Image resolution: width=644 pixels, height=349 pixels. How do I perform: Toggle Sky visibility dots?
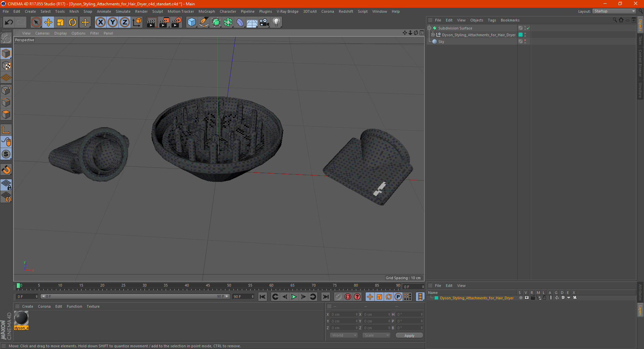[x=525, y=41]
